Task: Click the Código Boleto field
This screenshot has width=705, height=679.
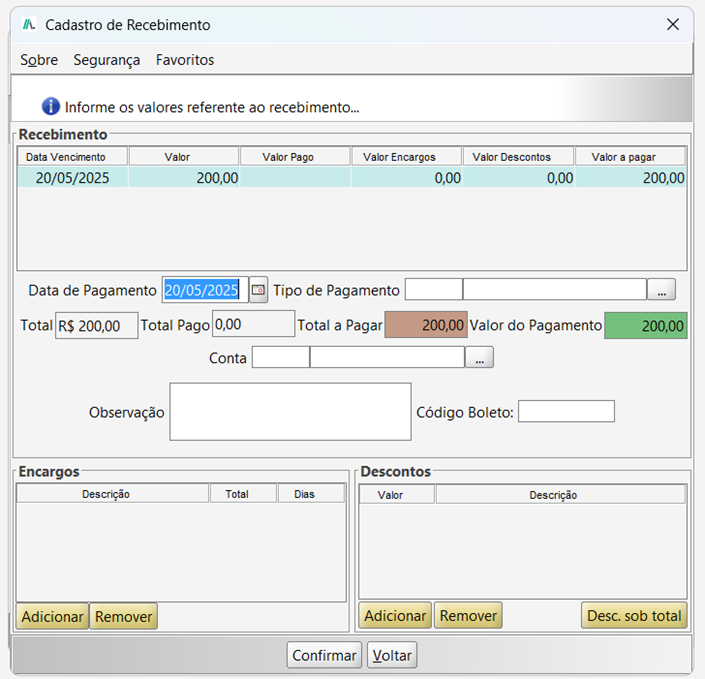Action: (567, 411)
